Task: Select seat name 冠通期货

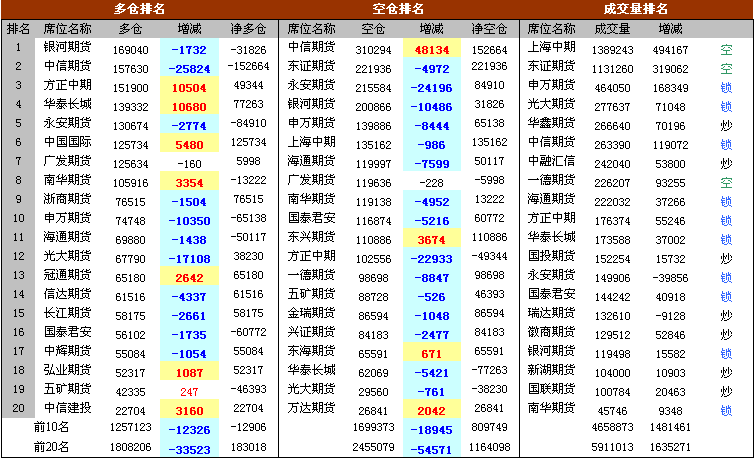Action: (67, 275)
